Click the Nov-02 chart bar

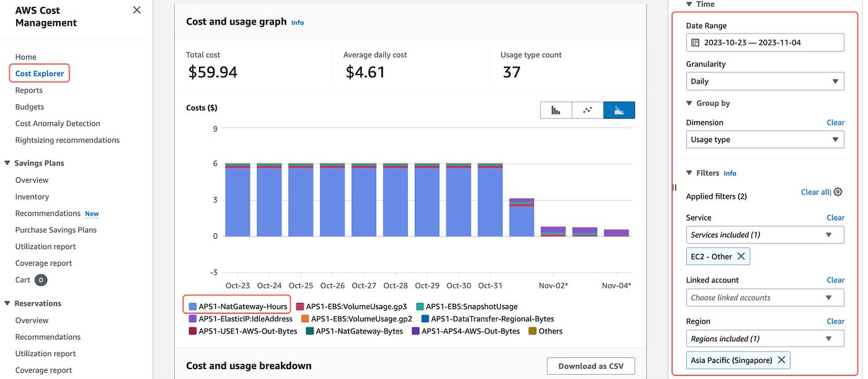pos(553,231)
